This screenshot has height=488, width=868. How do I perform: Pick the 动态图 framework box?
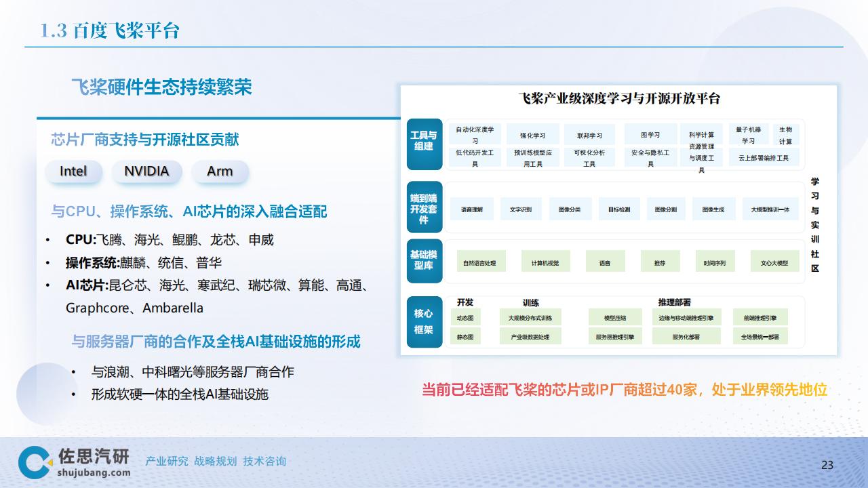tap(465, 317)
